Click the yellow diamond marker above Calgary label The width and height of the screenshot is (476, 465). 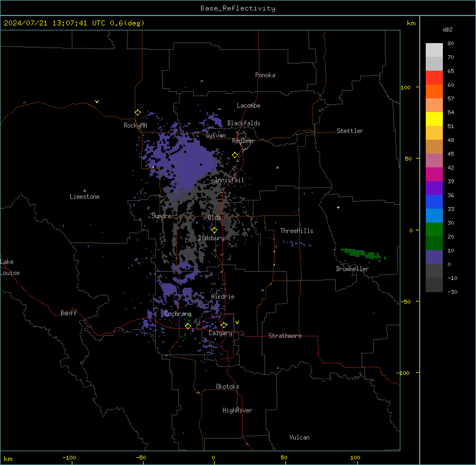click(224, 325)
